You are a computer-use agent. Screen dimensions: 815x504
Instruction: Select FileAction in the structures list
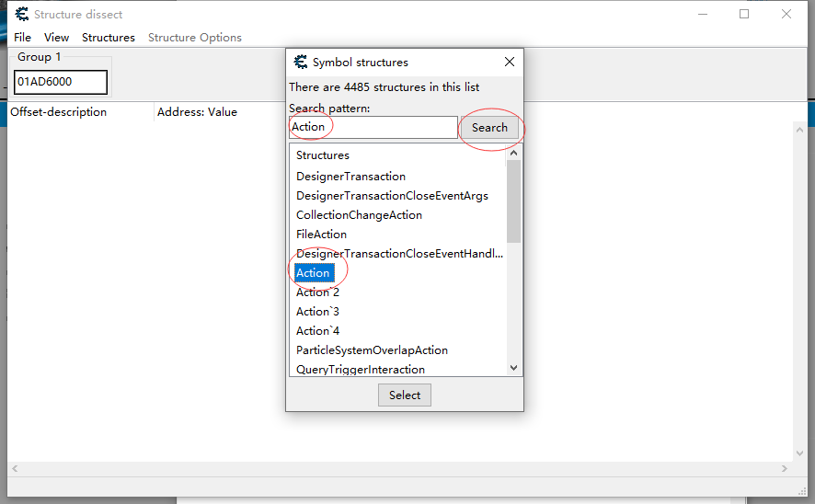(x=321, y=235)
